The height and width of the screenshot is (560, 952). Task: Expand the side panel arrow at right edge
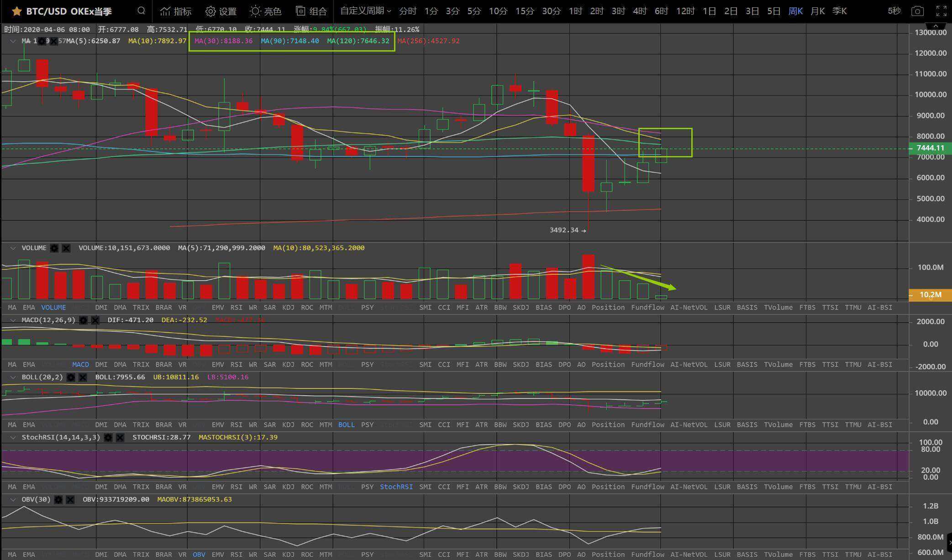click(949, 543)
